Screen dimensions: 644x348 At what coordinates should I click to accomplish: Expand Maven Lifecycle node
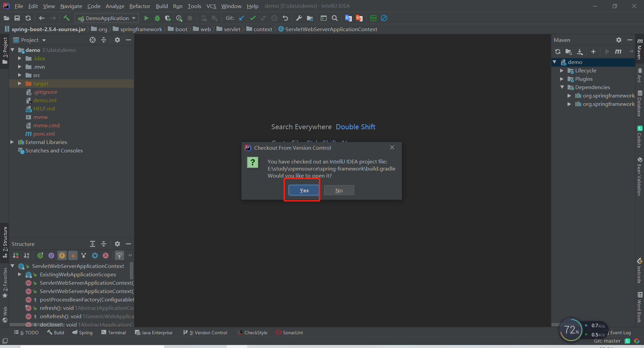[x=562, y=71]
